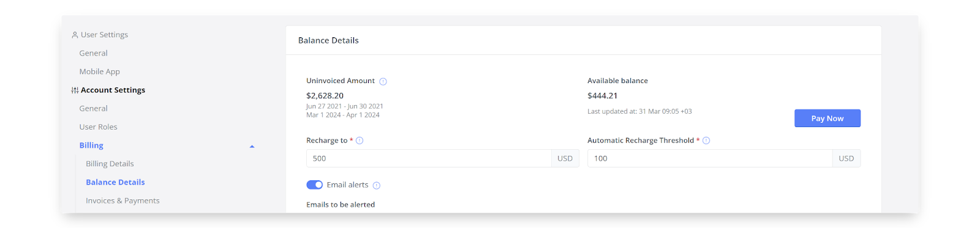Collapse the Billing section arrow
Viewport: 980px width, 228px height.
pos(252,146)
